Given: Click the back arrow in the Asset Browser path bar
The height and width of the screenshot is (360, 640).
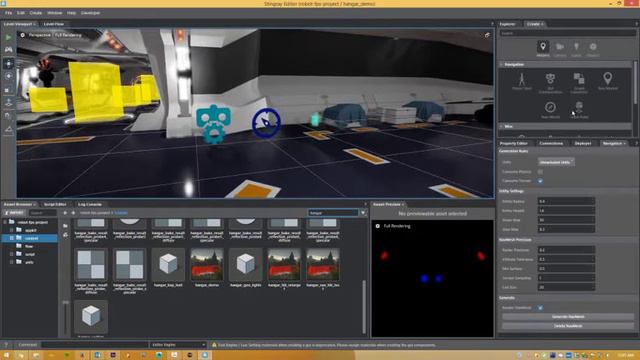Looking at the screenshot, I should (x=65, y=213).
